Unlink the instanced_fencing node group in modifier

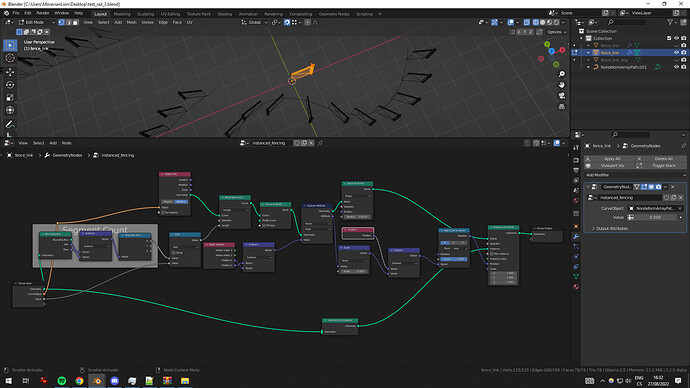point(680,198)
